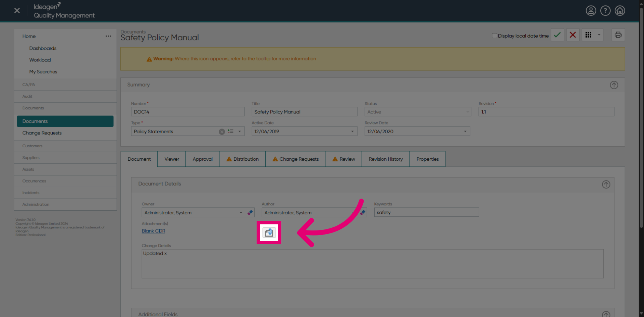The height and width of the screenshot is (317, 644).
Task: Clear the Type field with X icon
Action: (x=222, y=131)
